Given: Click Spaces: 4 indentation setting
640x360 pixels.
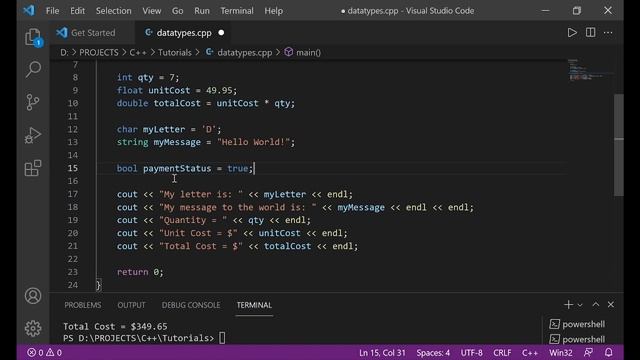Looking at the screenshot, I should (433, 353).
